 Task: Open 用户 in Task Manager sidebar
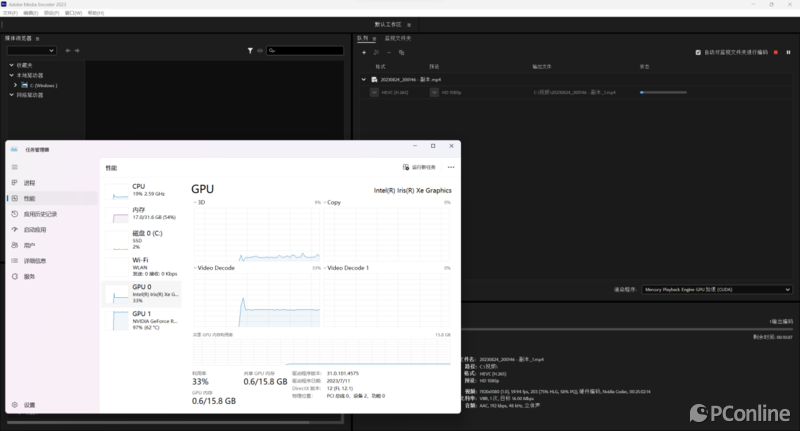[52, 245]
